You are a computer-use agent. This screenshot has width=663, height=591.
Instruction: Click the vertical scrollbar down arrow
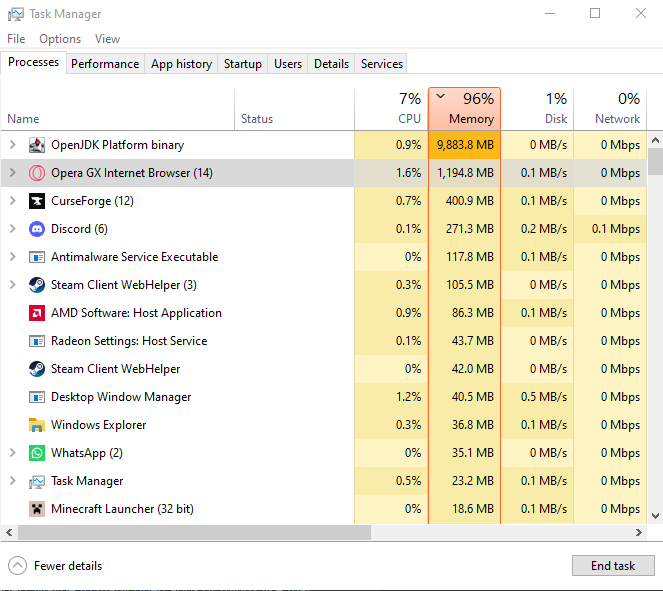655,515
